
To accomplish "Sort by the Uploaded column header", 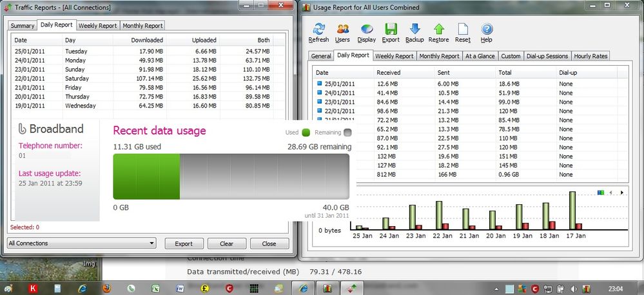I will tap(193, 40).
